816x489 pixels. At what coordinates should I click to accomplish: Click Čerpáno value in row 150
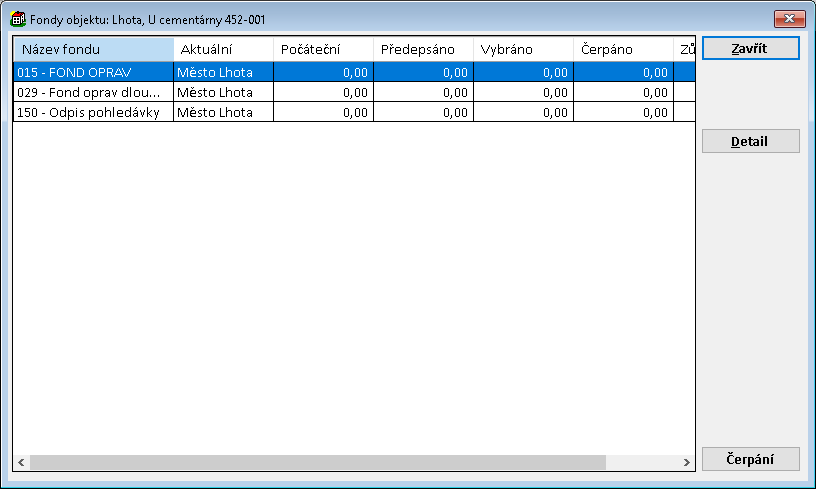click(623, 112)
